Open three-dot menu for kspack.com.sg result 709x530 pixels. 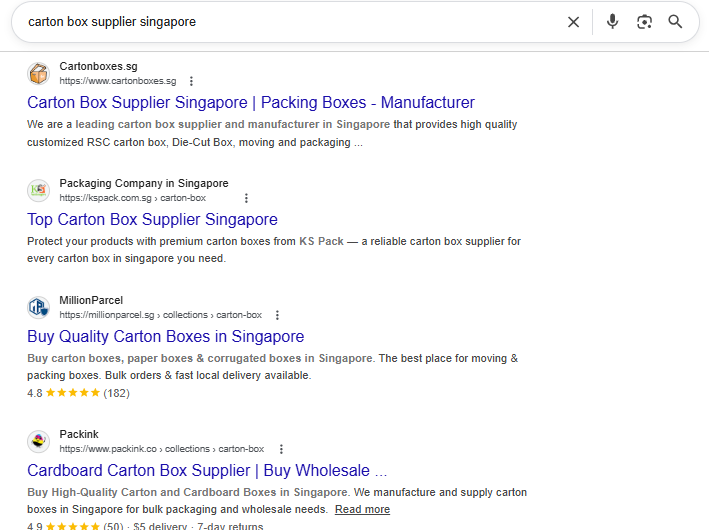246,198
